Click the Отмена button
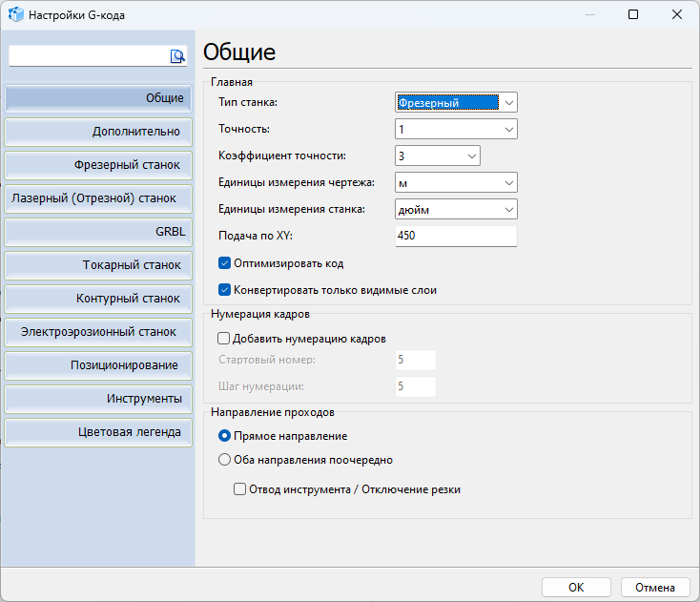Viewport: 700px width, 602px height. click(x=655, y=588)
